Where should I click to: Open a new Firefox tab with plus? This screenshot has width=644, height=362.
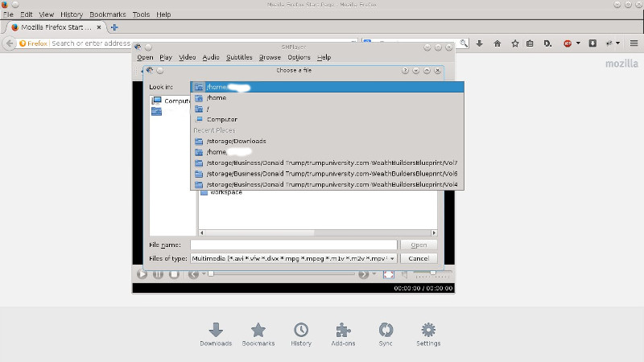(x=114, y=27)
